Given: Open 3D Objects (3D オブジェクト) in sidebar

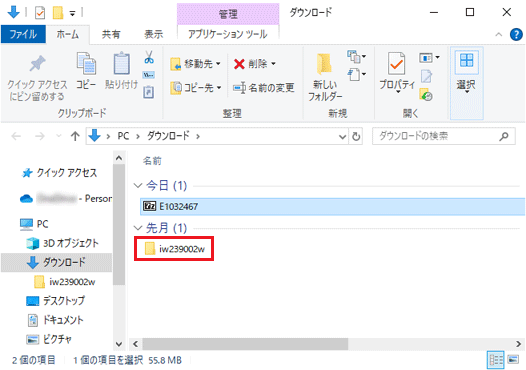Looking at the screenshot, I should 62,243.
